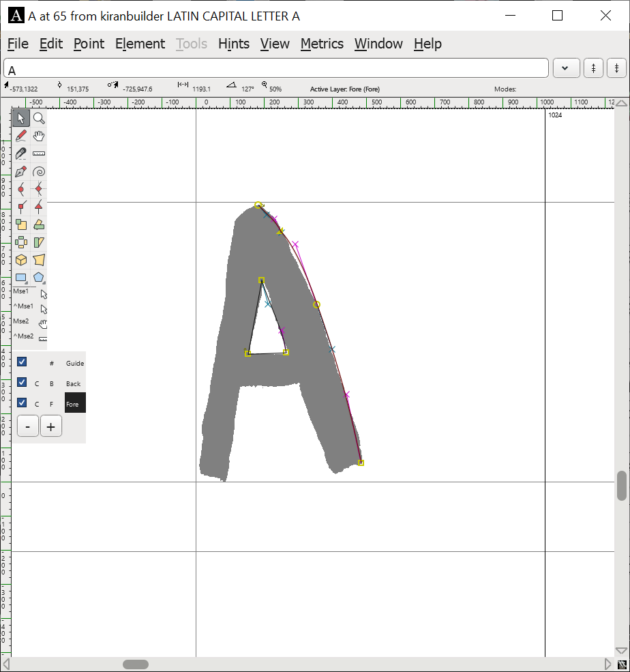Toggle visibility of the Back layer
Viewport: 630px width, 672px height.
point(21,382)
